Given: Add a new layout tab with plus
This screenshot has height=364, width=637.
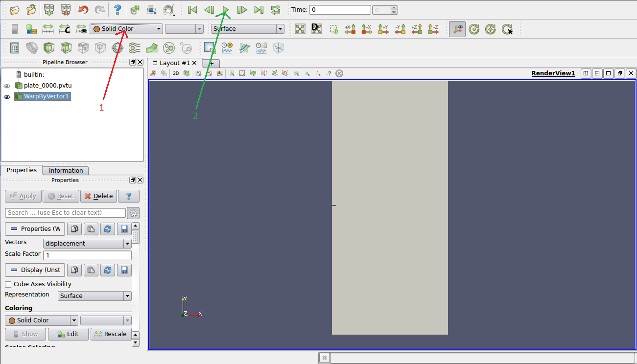Looking at the screenshot, I should (x=212, y=63).
